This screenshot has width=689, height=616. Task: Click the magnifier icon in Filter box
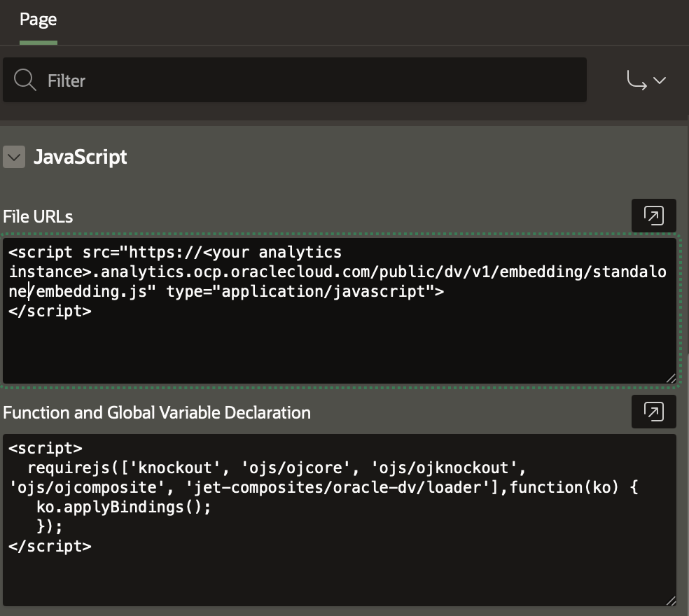coord(25,80)
